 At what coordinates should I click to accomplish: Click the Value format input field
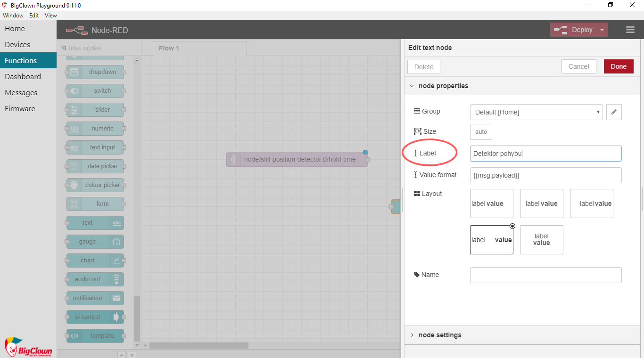tap(546, 175)
